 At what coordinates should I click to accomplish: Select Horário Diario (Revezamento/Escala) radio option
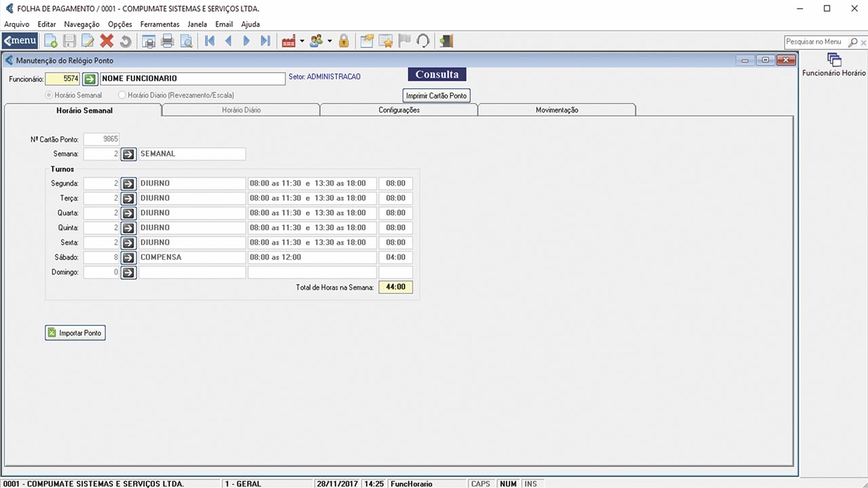(x=122, y=96)
